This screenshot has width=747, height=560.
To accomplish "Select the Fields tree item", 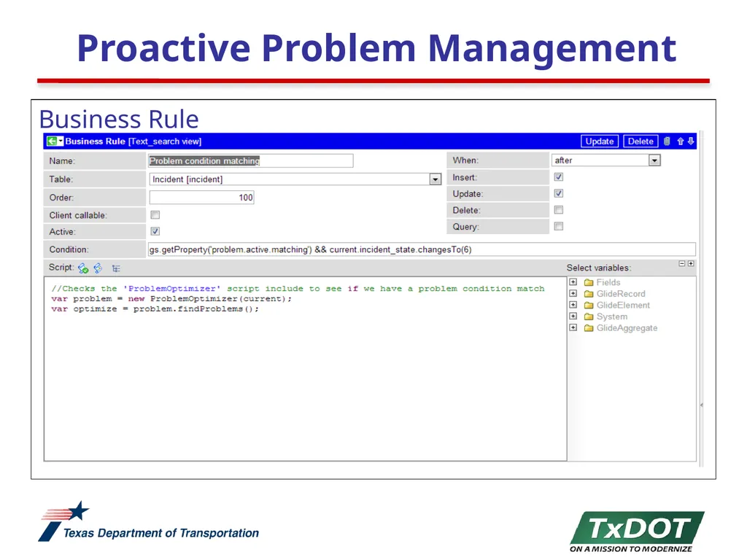I will point(608,282).
